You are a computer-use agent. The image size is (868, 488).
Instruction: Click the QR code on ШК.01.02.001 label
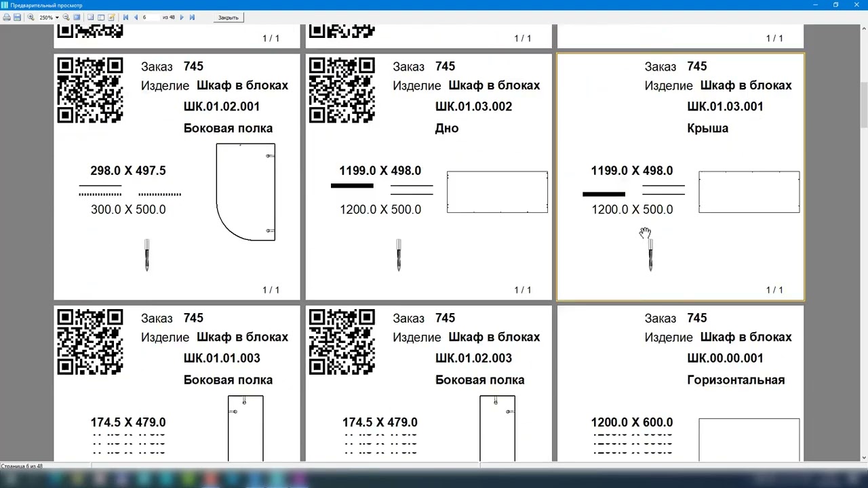click(90, 90)
